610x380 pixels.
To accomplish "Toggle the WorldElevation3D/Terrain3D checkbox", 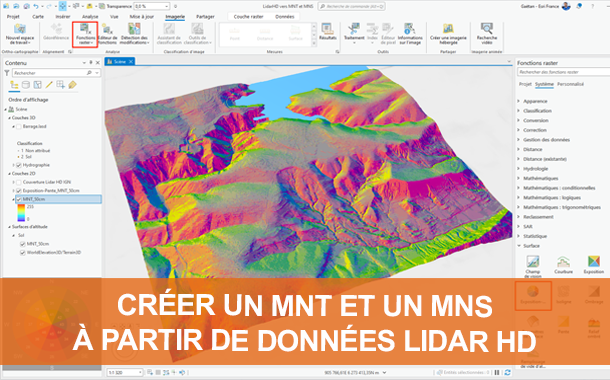I will (x=23, y=252).
